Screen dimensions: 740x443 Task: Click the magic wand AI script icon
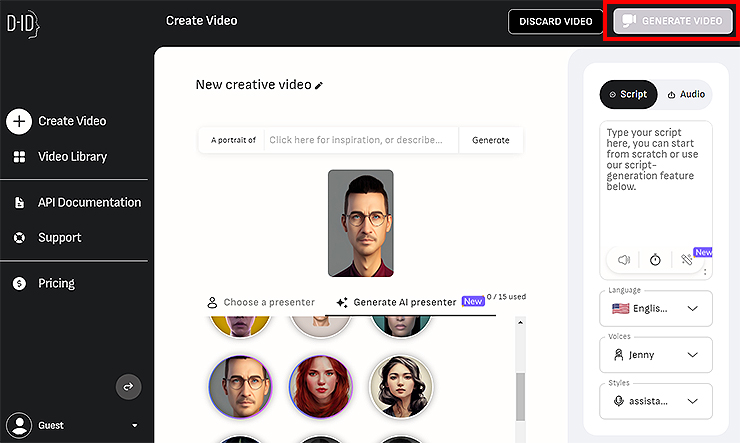[687, 259]
